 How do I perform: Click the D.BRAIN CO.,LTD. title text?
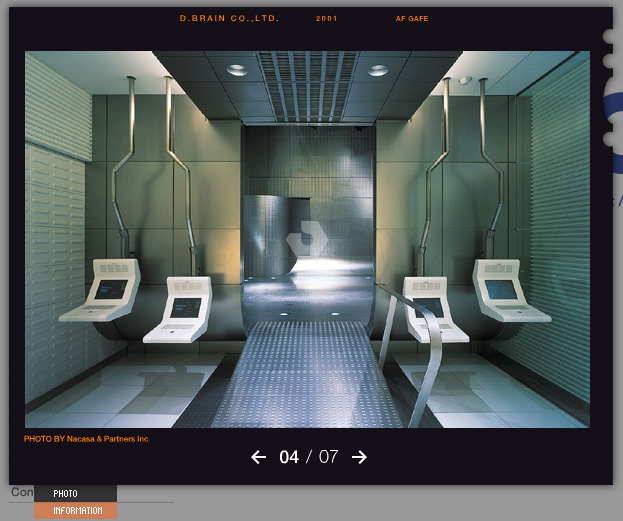click(x=229, y=18)
